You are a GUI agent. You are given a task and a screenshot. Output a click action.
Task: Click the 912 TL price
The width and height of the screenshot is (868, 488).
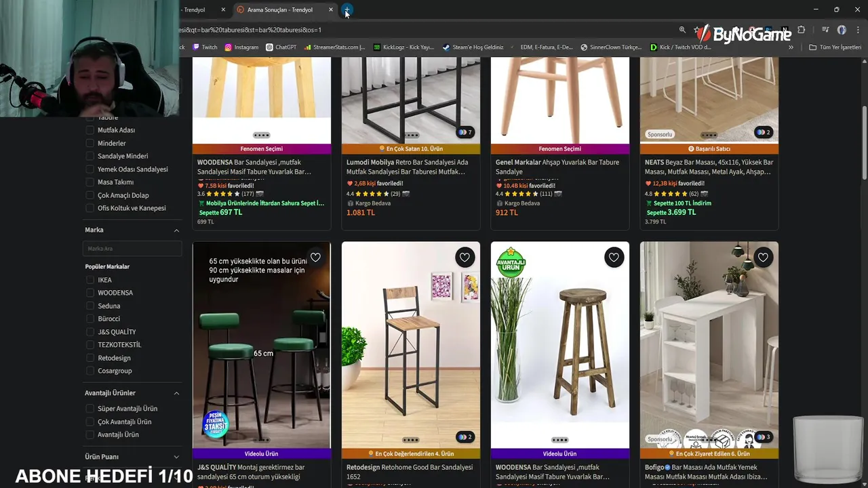(x=507, y=213)
